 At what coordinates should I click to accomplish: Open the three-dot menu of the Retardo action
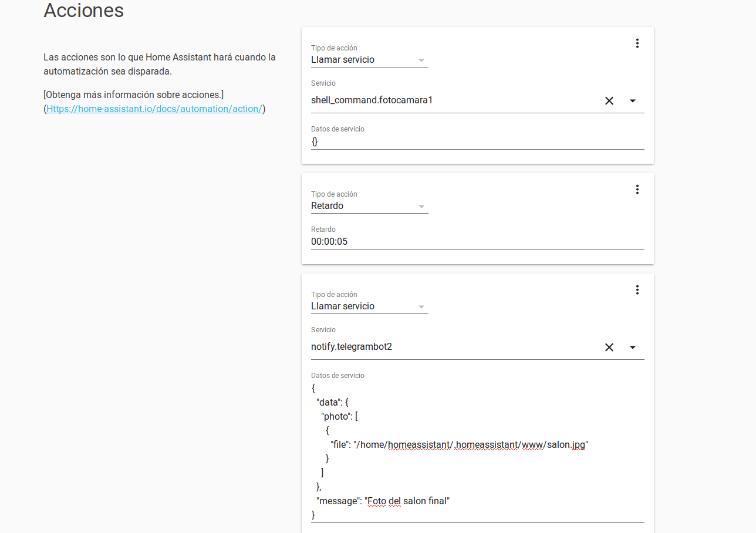637,190
